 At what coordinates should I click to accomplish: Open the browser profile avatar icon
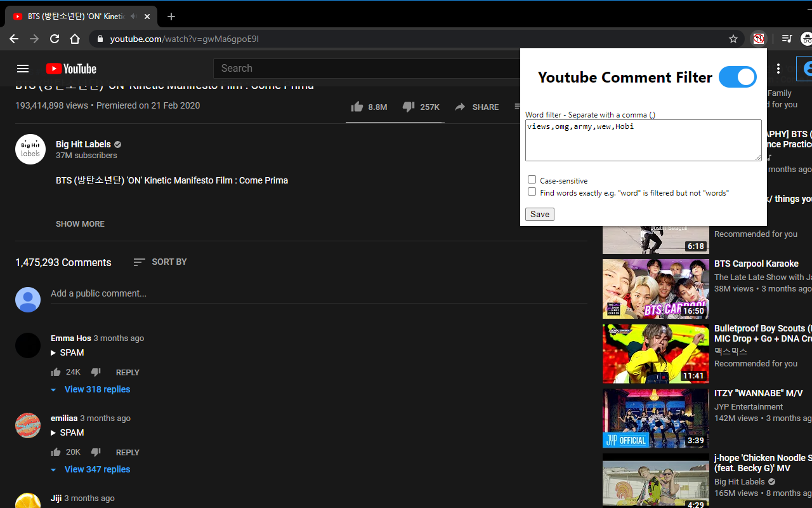click(807, 39)
